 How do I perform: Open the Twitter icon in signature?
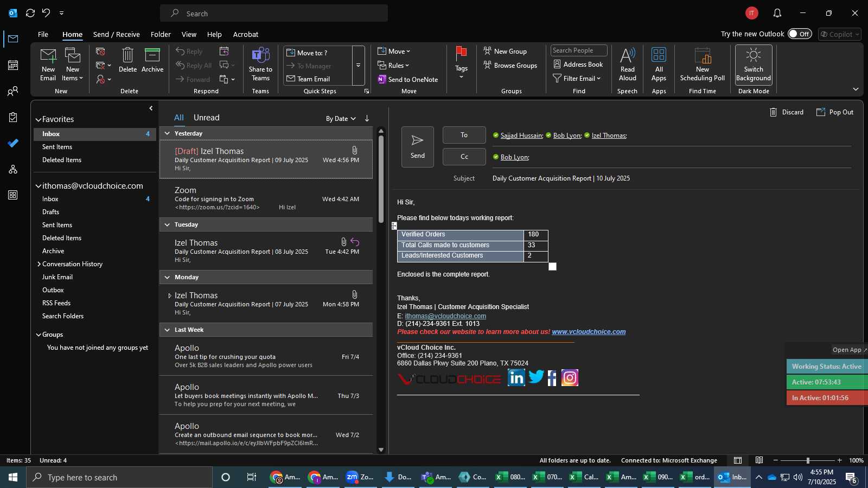pyautogui.click(x=536, y=377)
